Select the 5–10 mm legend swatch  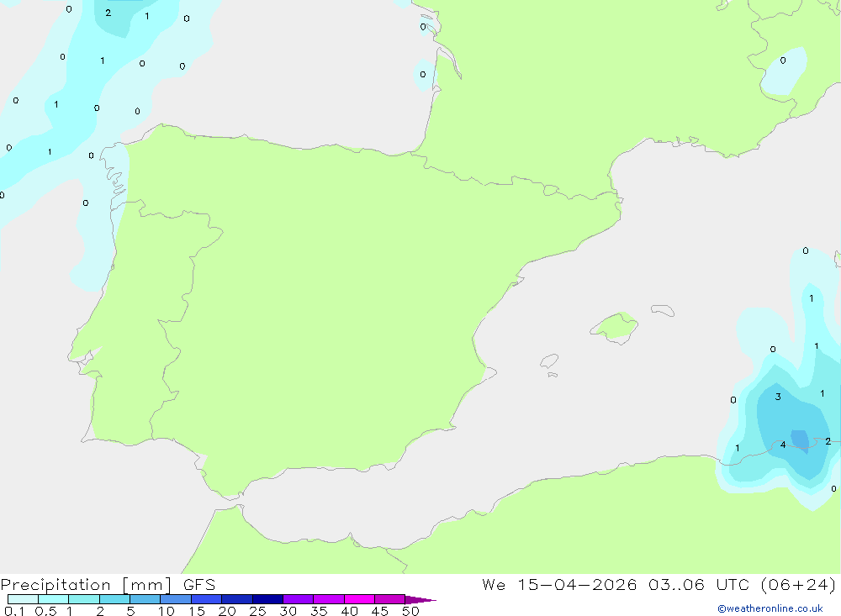coord(145,599)
